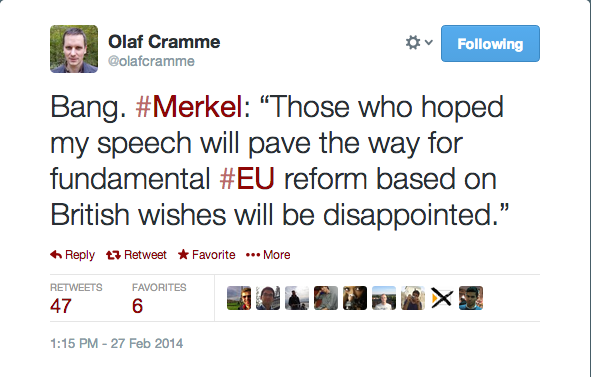The width and height of the screenshot is (591, 377).
Task: Click the third retweeter avatar
Action: 297,298
